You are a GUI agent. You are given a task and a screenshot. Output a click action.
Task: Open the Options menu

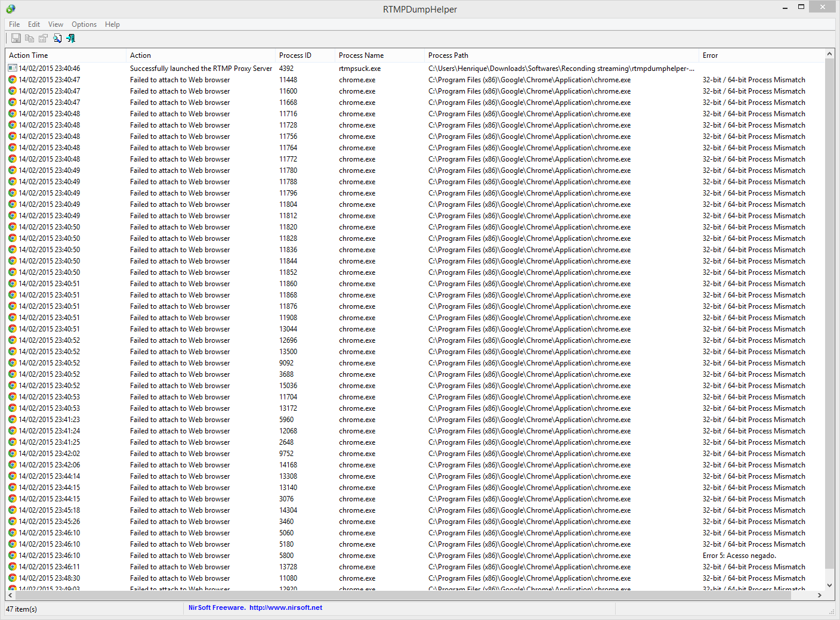click(84, 24)
